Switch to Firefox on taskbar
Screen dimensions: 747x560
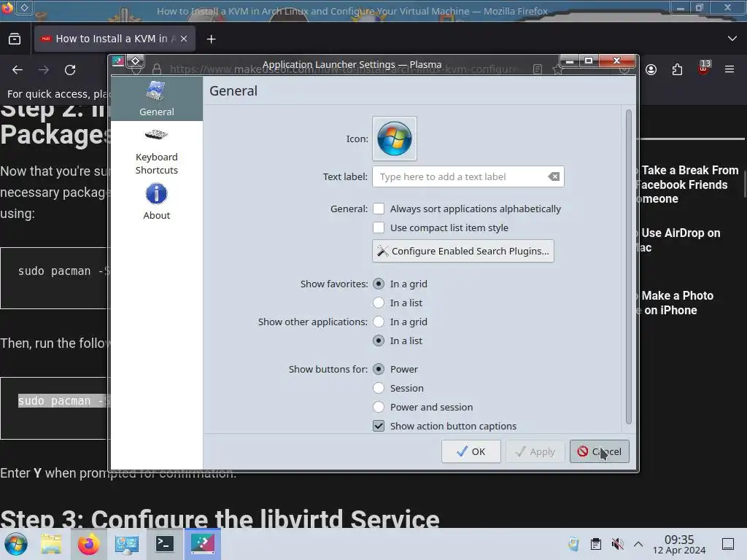coord(88,544)
